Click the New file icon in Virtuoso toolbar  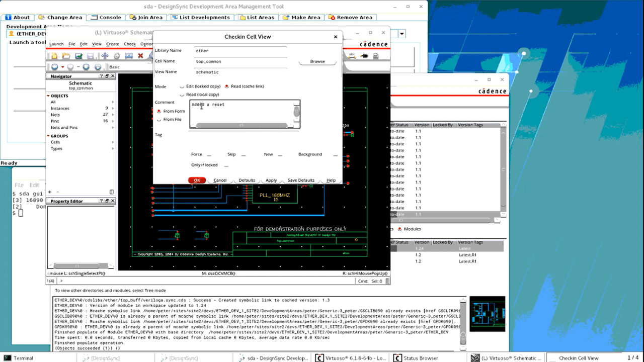(x=54, y=56)
